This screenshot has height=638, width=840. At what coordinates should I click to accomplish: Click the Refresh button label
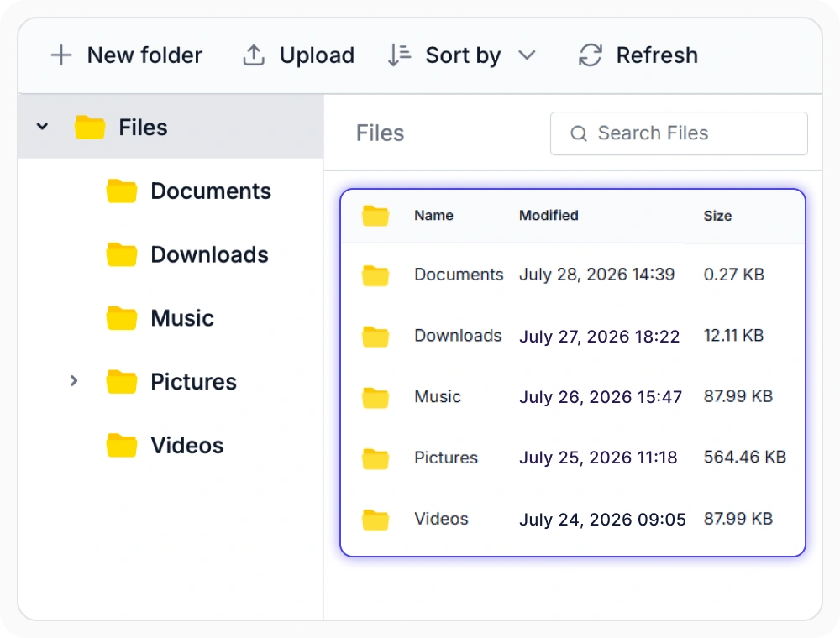(x=658, y=55)
